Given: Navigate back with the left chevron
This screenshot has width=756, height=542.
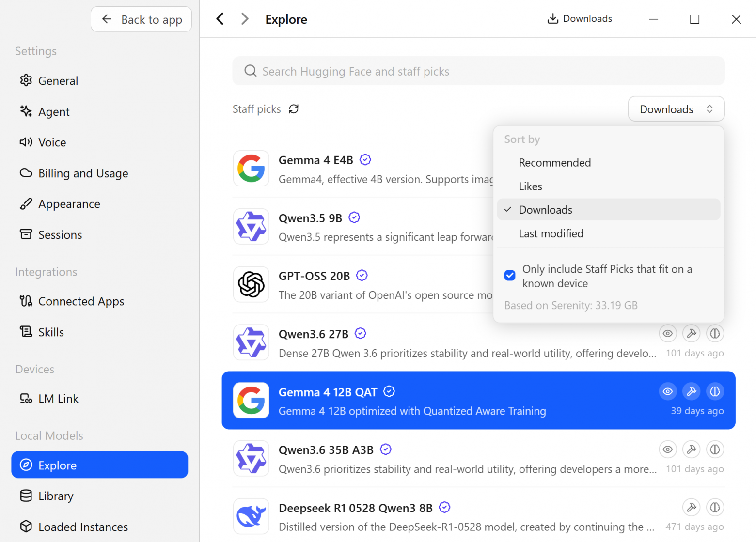Looking at the screenshot, I should 220,19.
